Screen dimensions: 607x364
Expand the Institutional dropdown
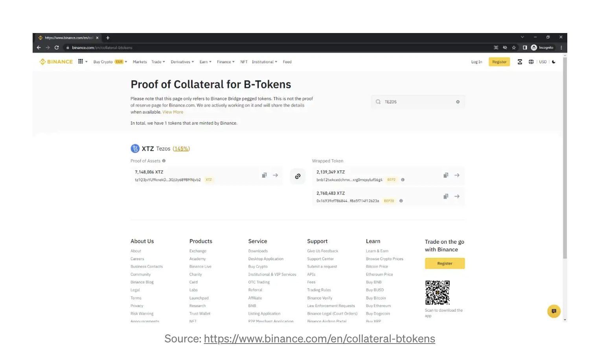coord(265,62)
